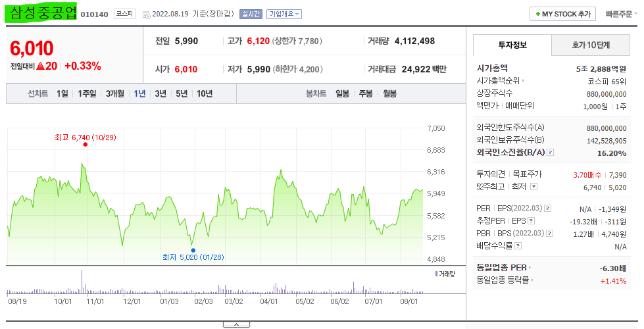
Task: Click the 동일업종 등락률 value +1.41%
Action: tap(613, 281)
